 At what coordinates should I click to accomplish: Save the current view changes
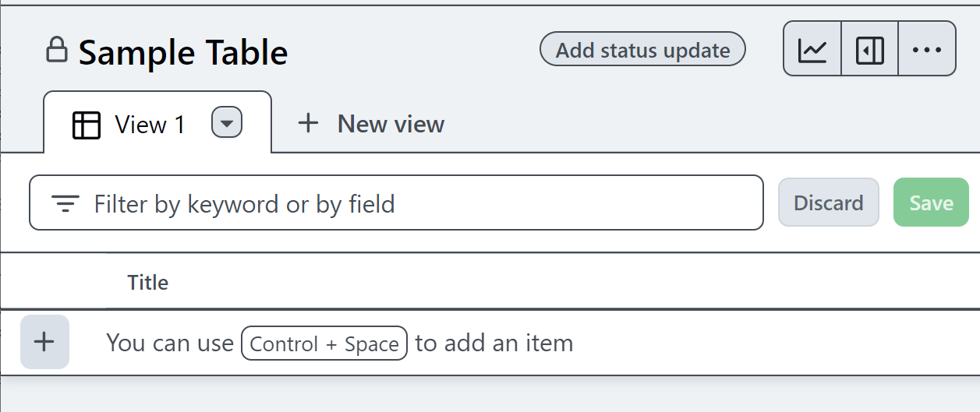(931, 203)
